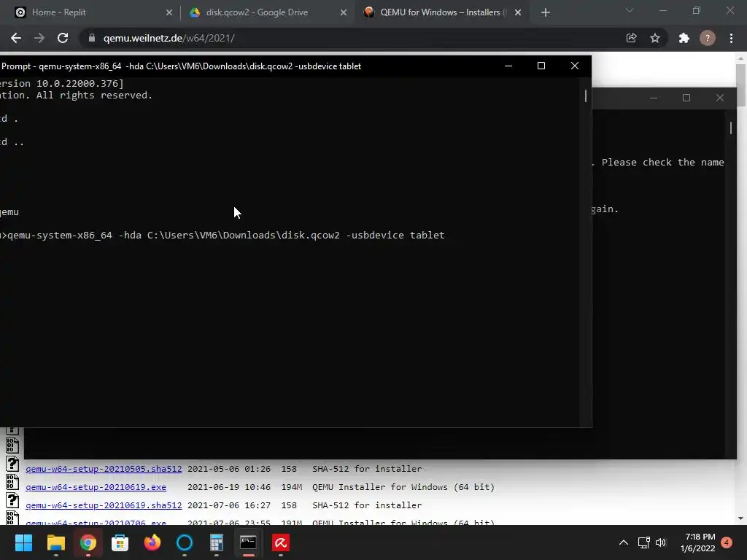The width and height of the screenshot is (747, 560).
Task: Minimize the background Command Prompt window
Action: click(654, 98)
